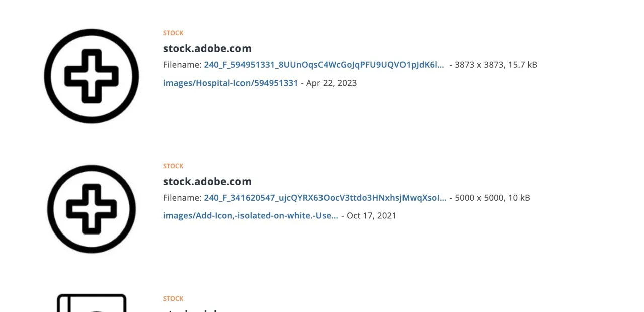The width and height of the screenshot is (644, 312).
Task: Open the Hospital Icon result thumbnail
Action: coord(92,76)
